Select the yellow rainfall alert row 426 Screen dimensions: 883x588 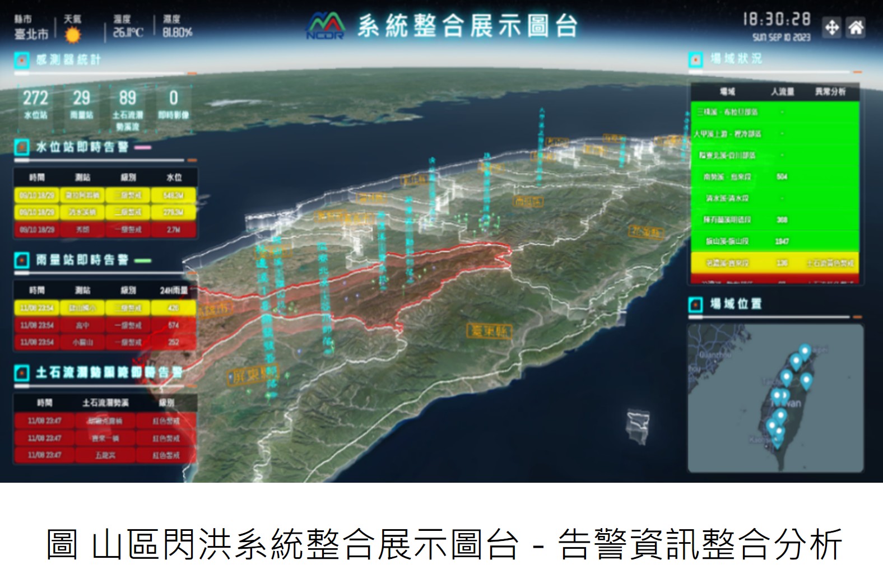coord(105,308)
